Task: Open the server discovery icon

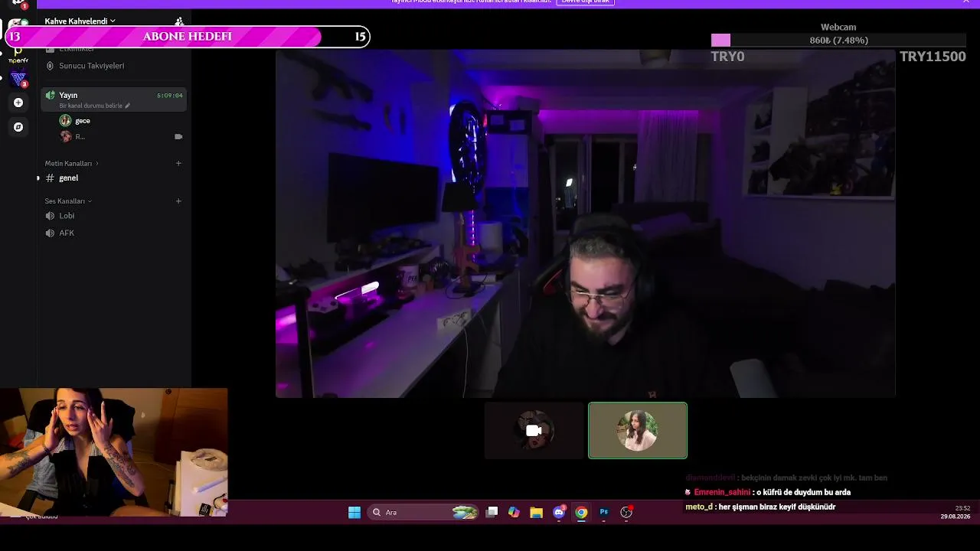Action: pyautogui.click(x=18, y=127)
